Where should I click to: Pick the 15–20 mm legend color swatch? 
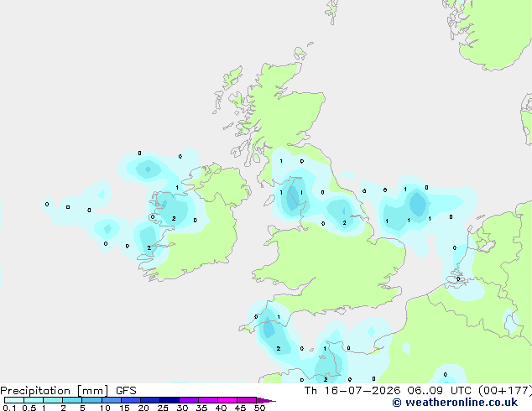click(131, 400)
